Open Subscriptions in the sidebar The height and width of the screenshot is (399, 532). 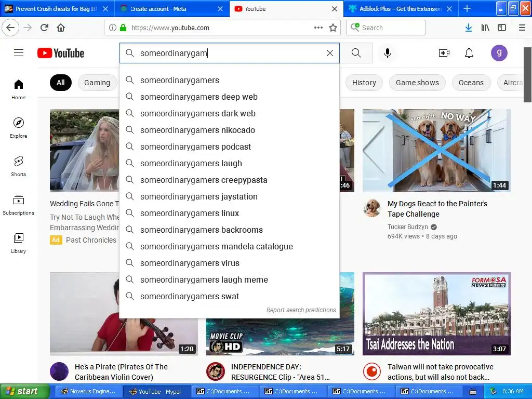point(18,205)
